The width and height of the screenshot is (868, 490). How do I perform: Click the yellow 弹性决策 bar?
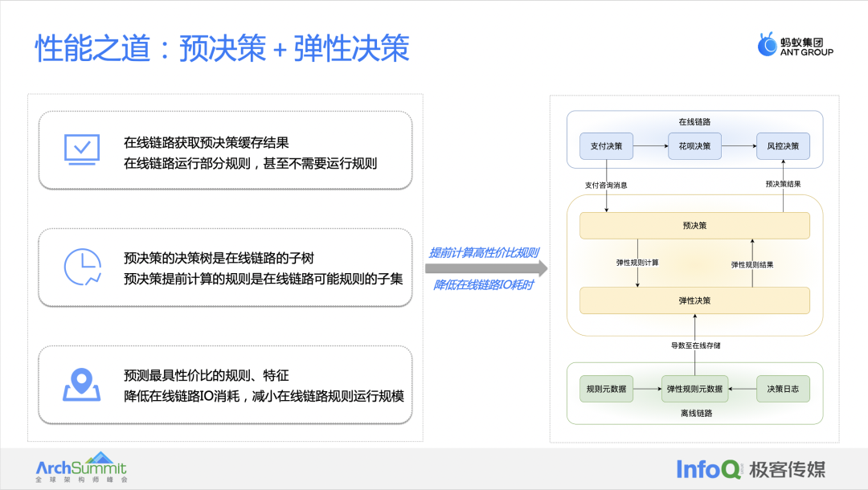pos(694,301)
